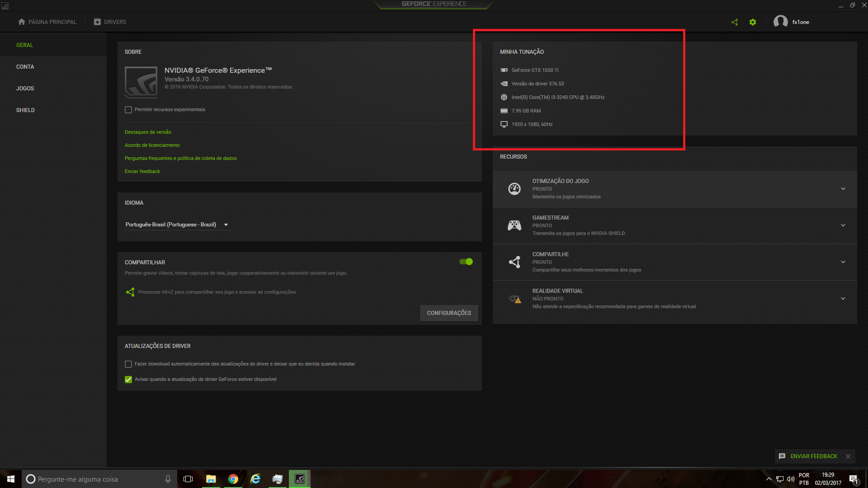Click the fx1one user avatar

point(781,22)
